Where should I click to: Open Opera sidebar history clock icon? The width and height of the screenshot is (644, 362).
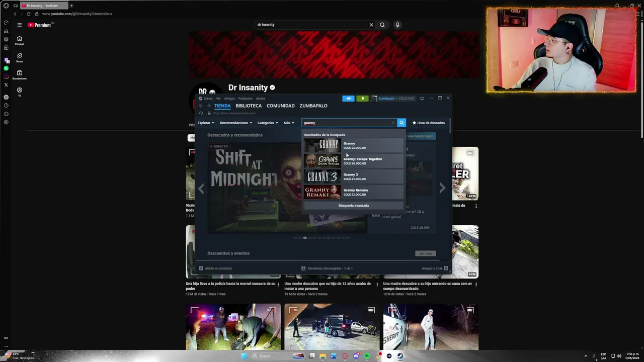[x=6, y=106]
